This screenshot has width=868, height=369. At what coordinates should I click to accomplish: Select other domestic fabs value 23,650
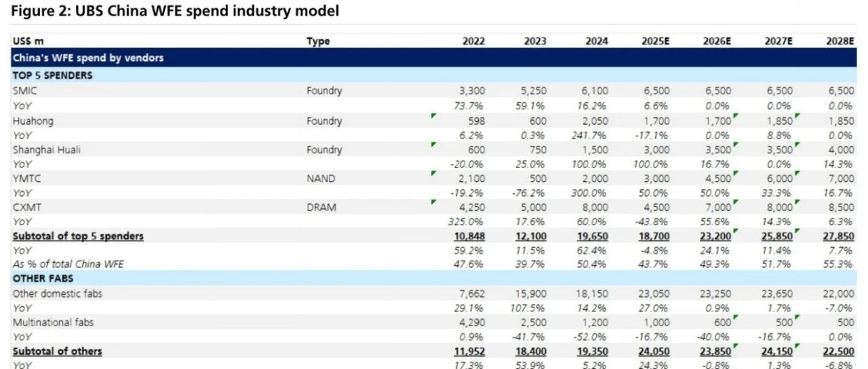777,294
